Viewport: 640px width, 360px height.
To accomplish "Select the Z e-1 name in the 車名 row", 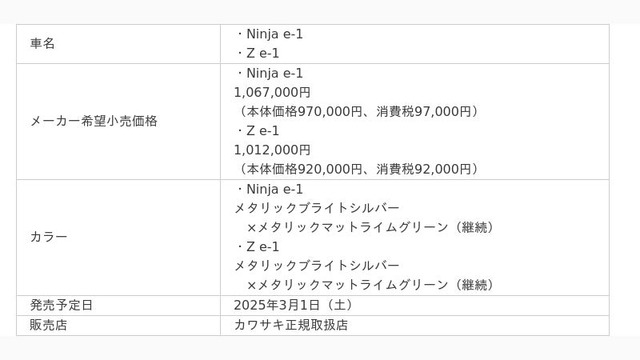I will click(x=258, y=53).
